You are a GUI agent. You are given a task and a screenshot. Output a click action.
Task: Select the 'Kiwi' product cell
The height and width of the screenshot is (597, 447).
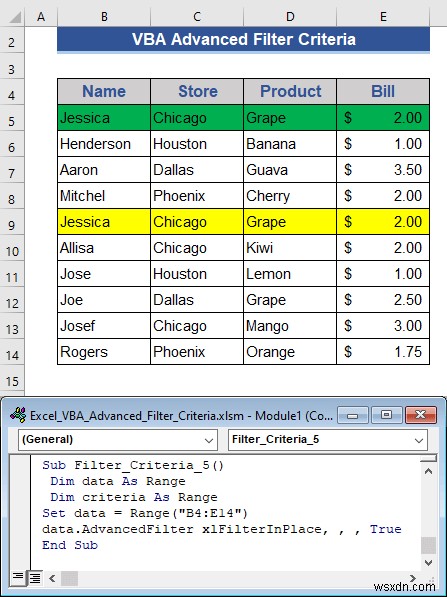(x=290, y=247)
